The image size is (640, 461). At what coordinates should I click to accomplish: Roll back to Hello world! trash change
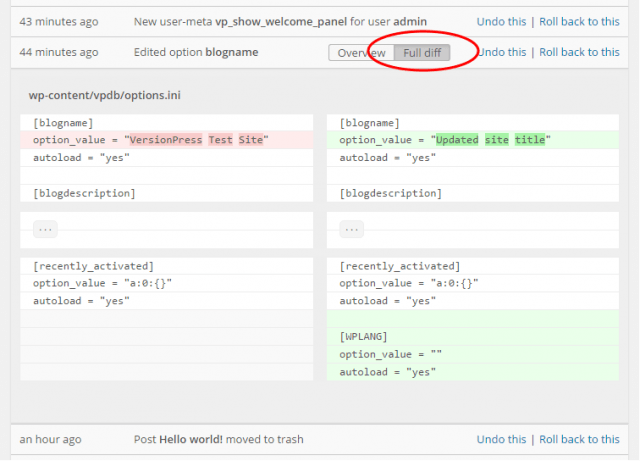coord(579,439)
